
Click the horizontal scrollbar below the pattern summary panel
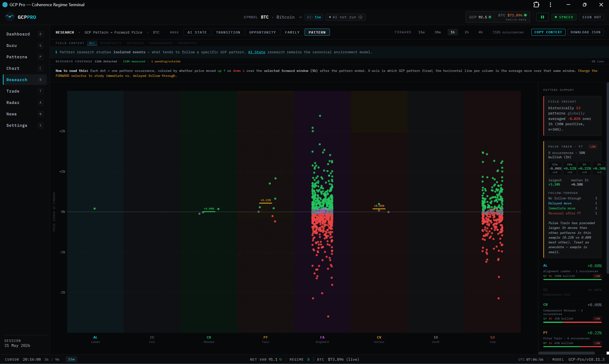pyautogui.click(x=566, y=353)
